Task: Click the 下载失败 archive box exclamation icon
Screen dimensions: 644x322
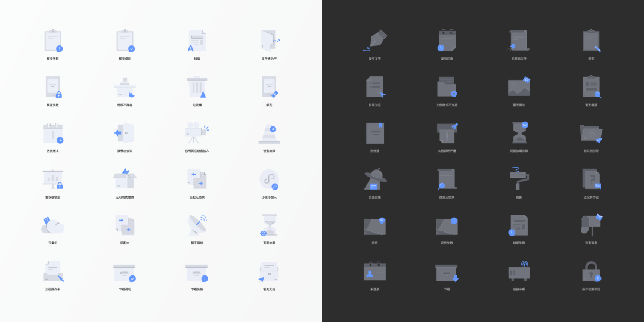Action: 197,273
